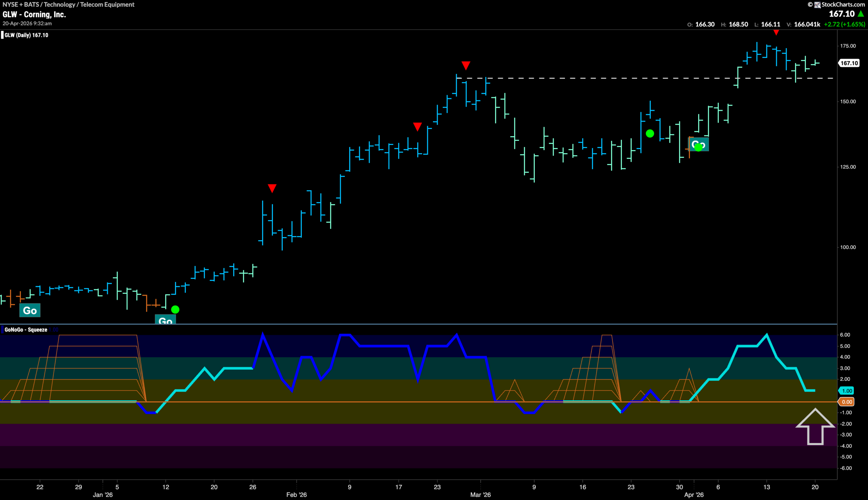Click the -3.00 oscillator axis label
The height and width of the screenshot is (500, 868).
(846, 435)
